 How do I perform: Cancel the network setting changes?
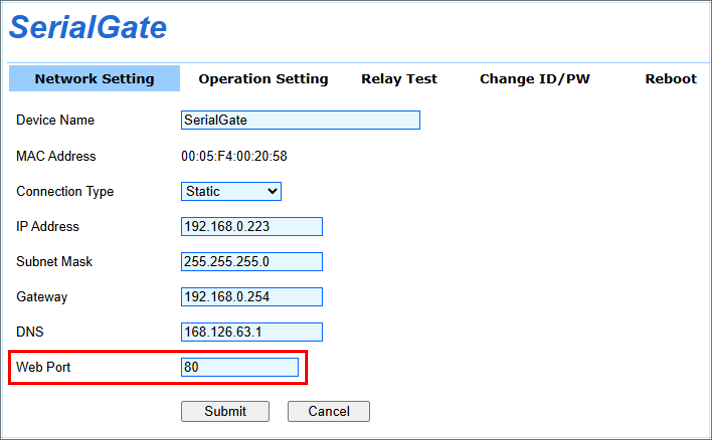[329, 411]
